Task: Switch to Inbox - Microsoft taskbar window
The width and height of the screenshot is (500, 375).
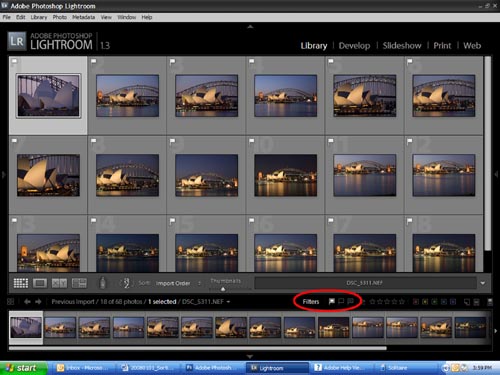Action: [83, 368]
